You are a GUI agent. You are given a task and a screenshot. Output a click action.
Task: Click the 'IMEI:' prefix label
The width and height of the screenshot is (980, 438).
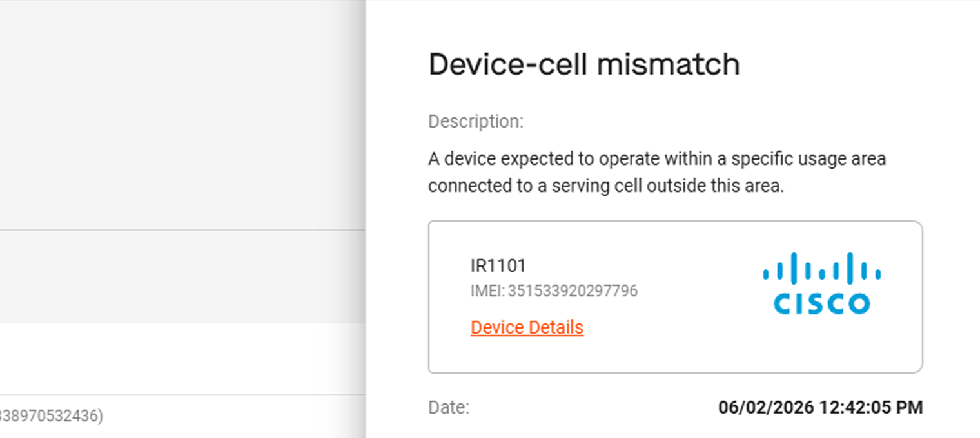click(487, 291)
